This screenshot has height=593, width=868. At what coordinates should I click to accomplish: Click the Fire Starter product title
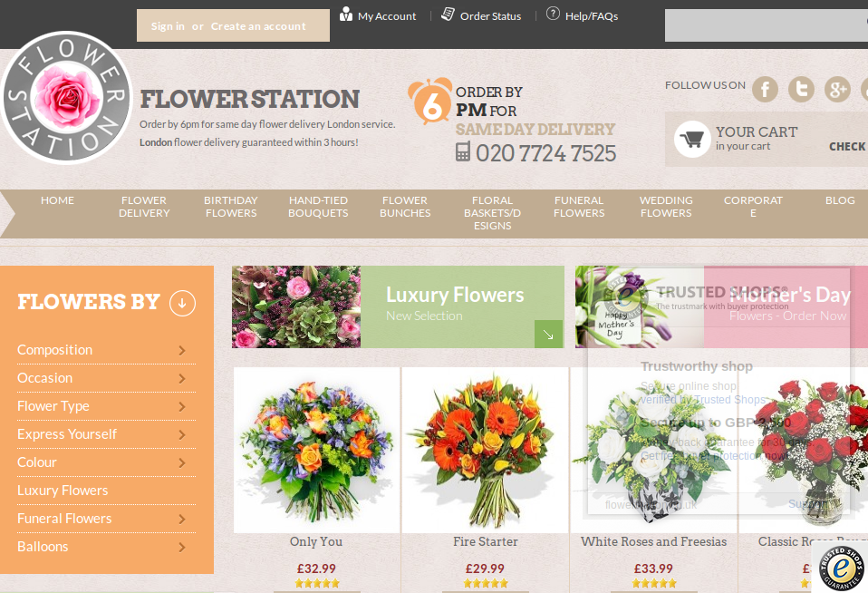point(486,541)
